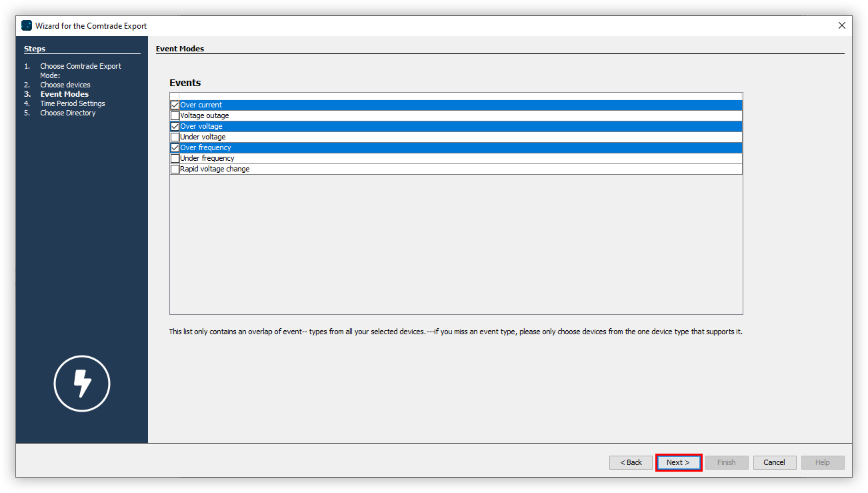Click the greyed-out Finish button
The width and height of the screenshot is (868, 493).
(726, 462)
